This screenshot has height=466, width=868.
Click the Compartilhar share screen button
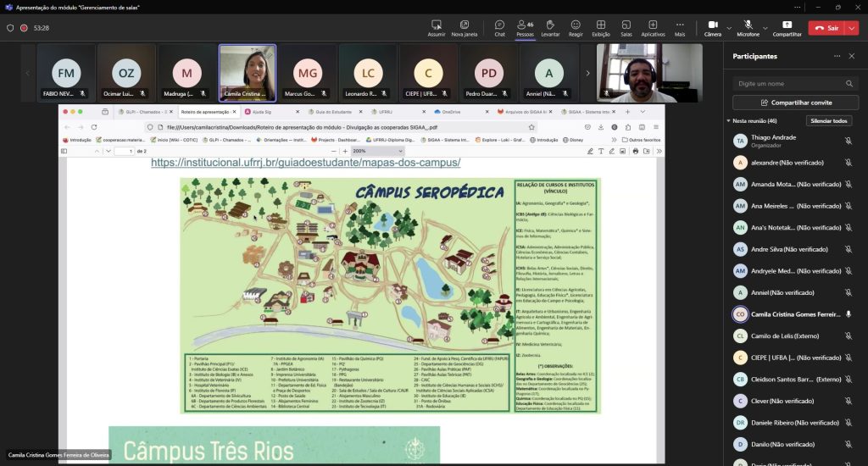[787, 28]
